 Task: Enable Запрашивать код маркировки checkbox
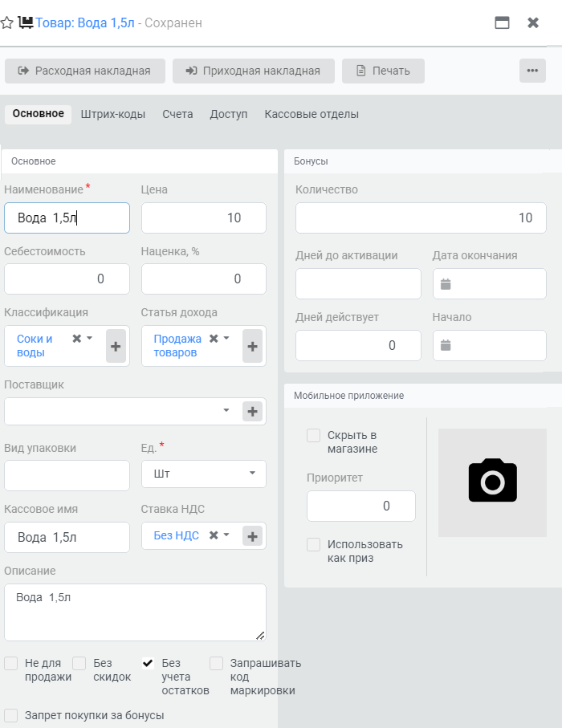coord(216,664)
